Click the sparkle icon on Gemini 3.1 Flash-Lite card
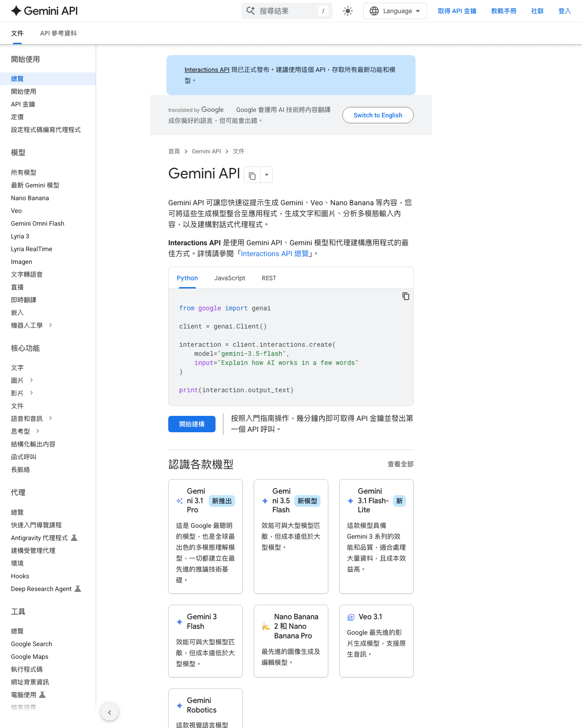The image size is (582, 728). [x=351, y=501]
